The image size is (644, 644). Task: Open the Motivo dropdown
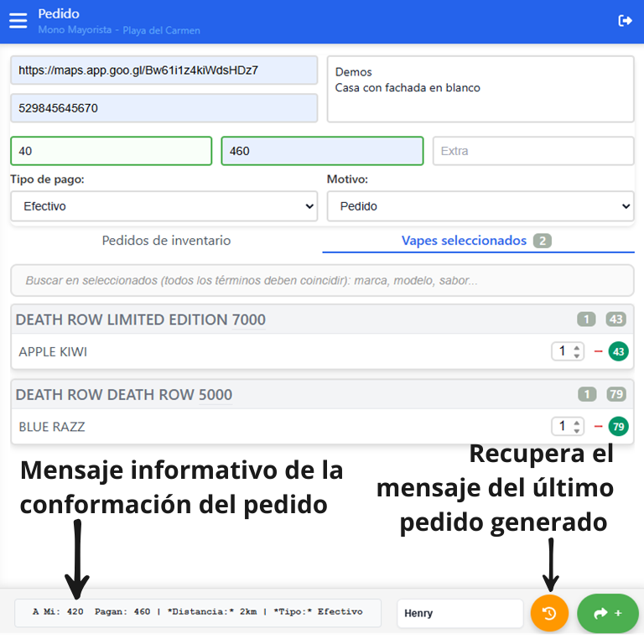480,206
